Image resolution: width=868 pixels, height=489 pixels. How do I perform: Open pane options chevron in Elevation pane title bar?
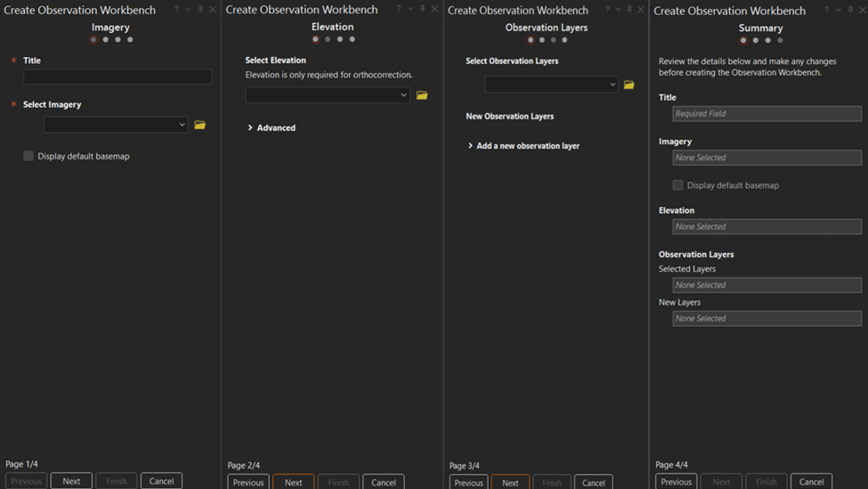(410, 9)
